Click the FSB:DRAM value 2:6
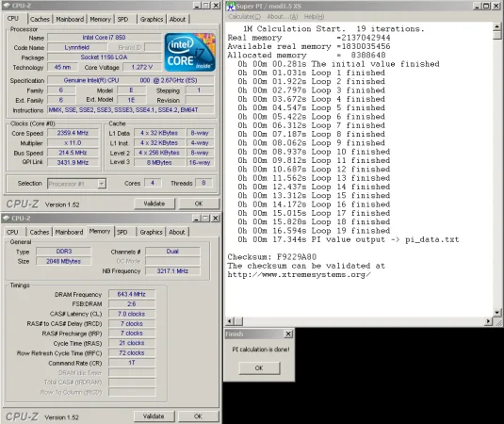The height and width of the screenshot is (424, 504). point(132,303)
